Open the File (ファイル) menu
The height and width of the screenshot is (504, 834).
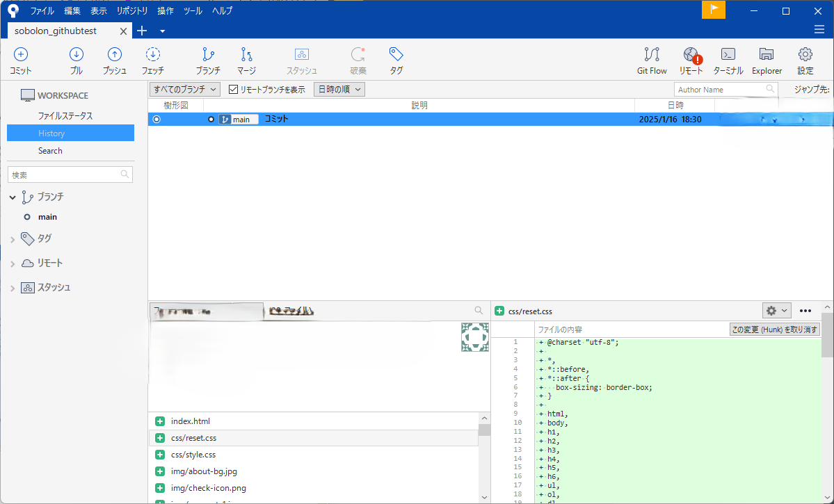coord(42,10)
